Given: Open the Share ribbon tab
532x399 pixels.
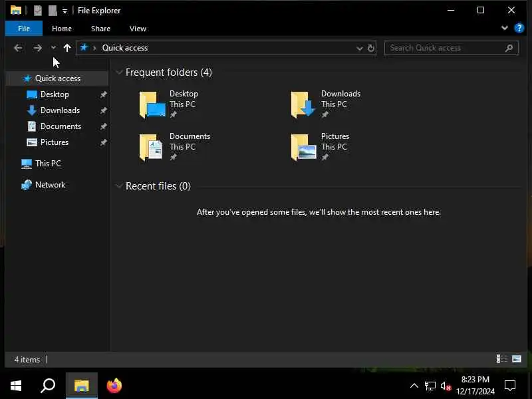Looking at the screenshot, I should pos(100,29).
